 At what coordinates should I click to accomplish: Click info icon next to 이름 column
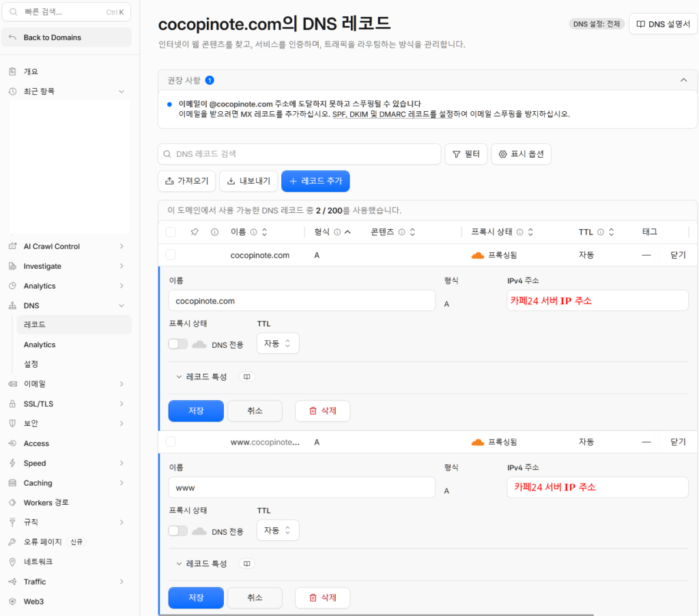254,232
